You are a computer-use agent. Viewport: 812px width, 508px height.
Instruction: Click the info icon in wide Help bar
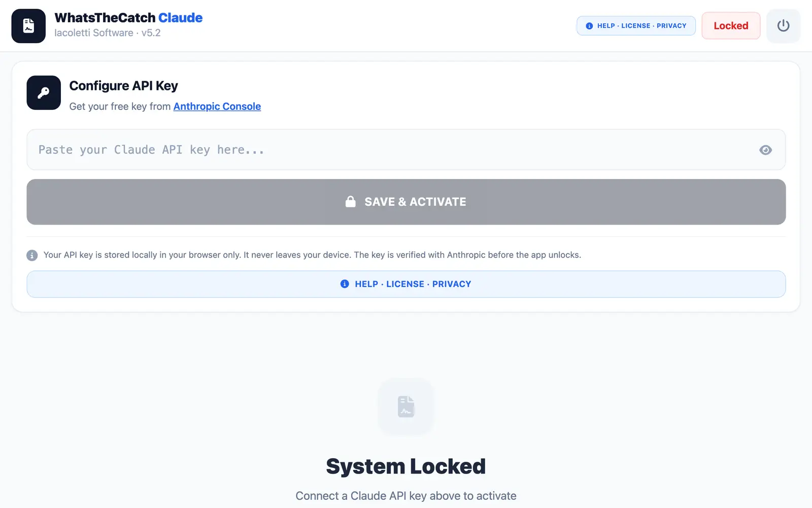pos(345,284)
